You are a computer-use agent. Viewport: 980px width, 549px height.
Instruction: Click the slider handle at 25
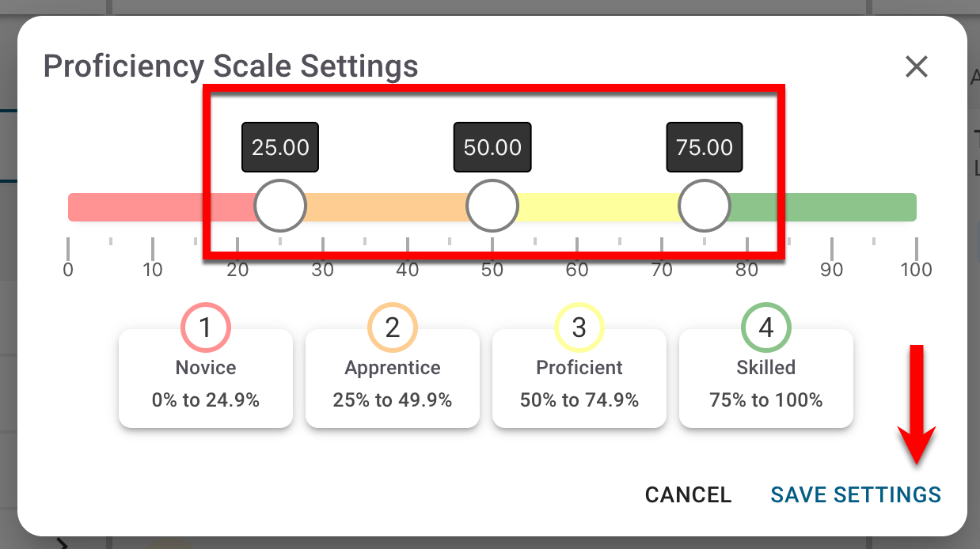point(280,206)
